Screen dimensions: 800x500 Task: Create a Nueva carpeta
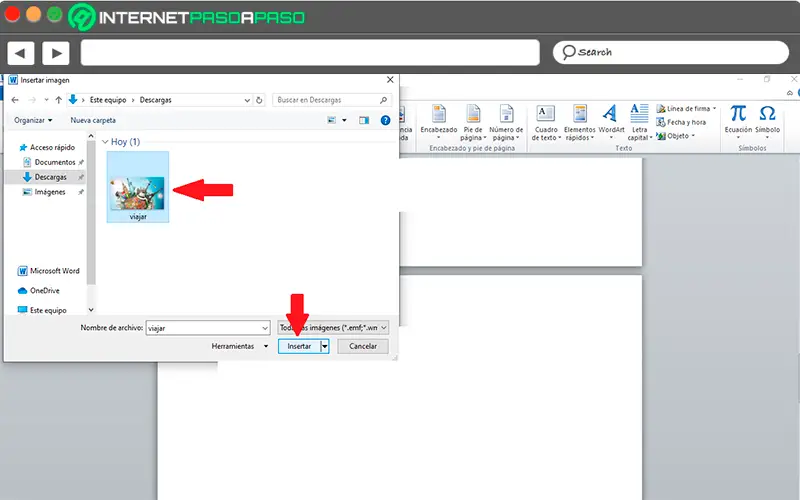click(93, 120)
